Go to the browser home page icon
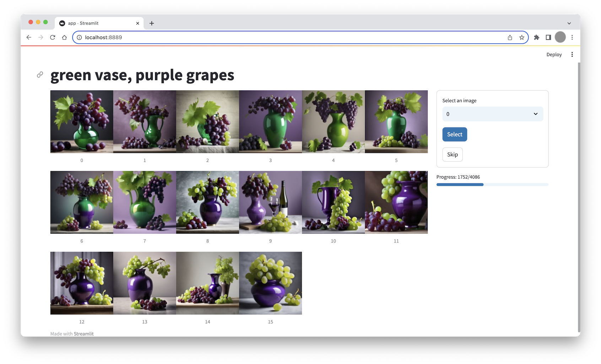Image resolution: width=601 pixels, height=364 pixels. coord(64,37)
